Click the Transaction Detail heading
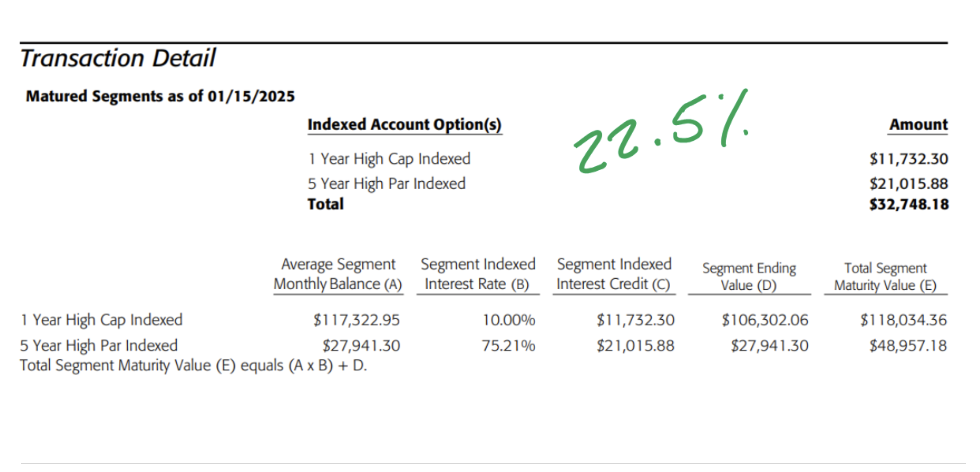Image resolution: width=980 pixels, height=472 pixels. [118, 58]
